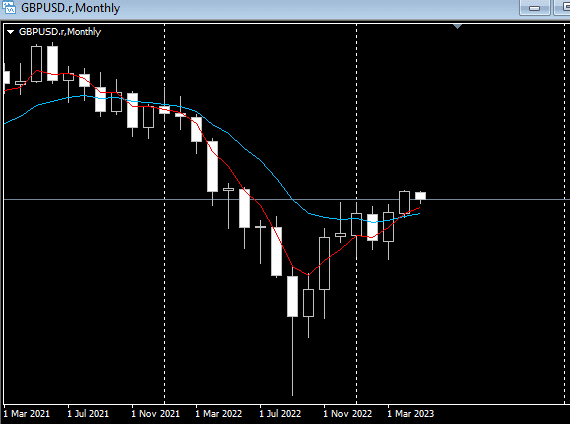
Task: Click the 1 Nov 2021 date label
Action: (155, 413)
